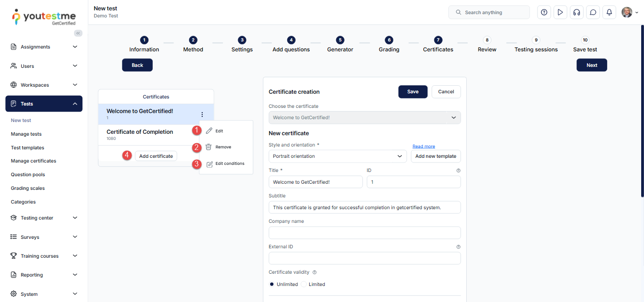Open the chat message icon

593,12
